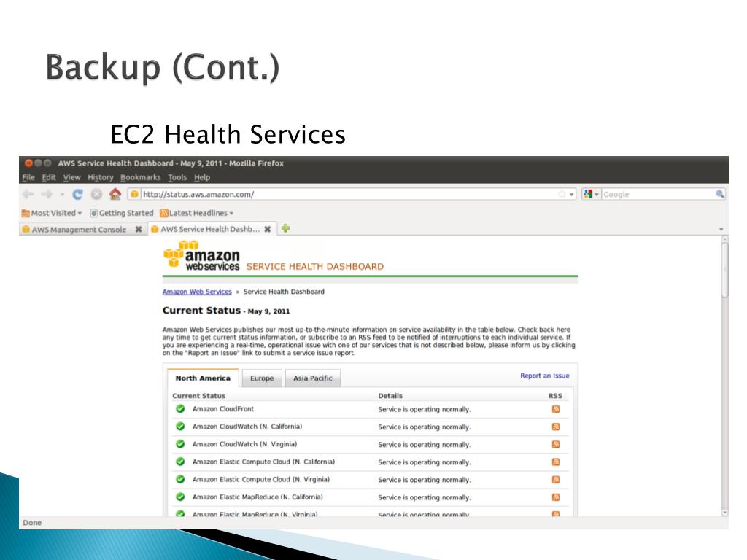Open the Tools menu
Viewport: 747px width, 560px height.
click(x=177, y=177)
